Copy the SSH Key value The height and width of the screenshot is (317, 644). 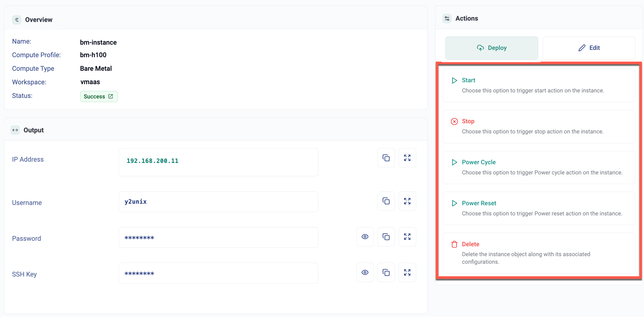386,273
